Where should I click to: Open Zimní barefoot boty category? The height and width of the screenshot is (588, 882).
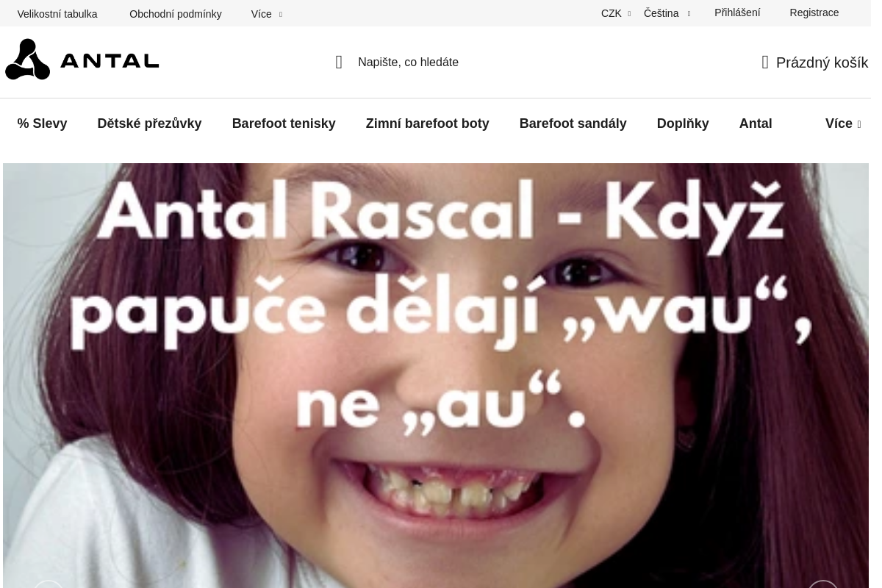pyautogui.click(x=427, y=123)
